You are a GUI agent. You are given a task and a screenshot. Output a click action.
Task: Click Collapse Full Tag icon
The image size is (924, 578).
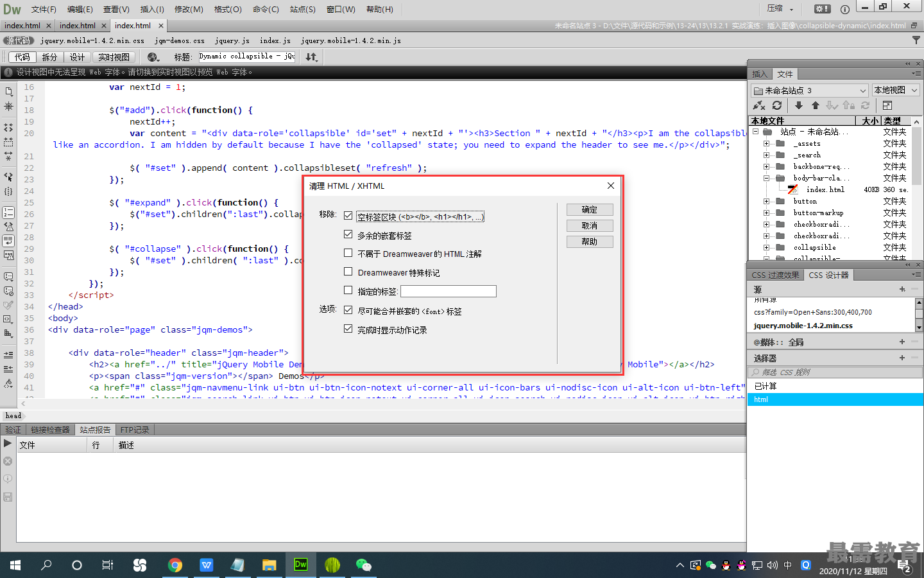coord(8,127)
